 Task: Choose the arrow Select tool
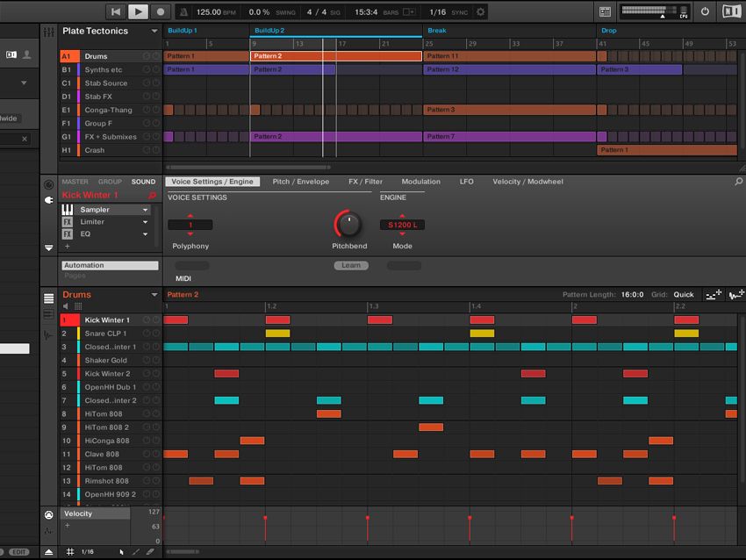point(121,549)
